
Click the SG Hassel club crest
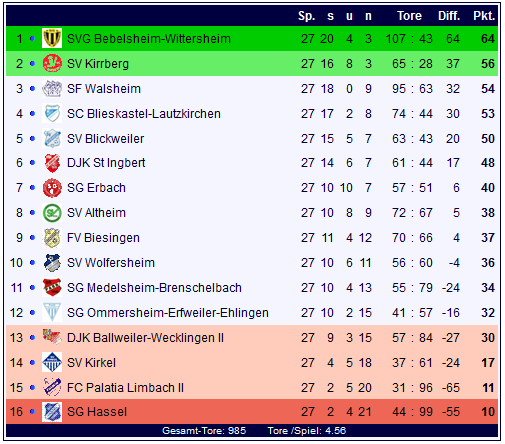pos(52,412)
